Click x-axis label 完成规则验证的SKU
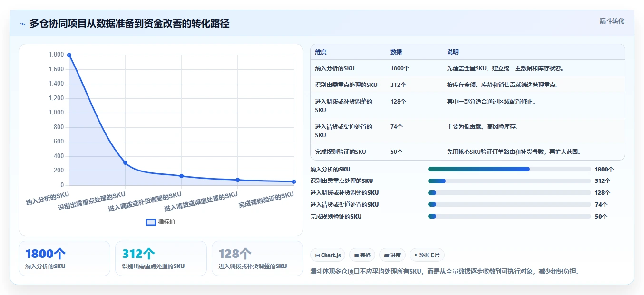644x295 pixels. (266, 200)
